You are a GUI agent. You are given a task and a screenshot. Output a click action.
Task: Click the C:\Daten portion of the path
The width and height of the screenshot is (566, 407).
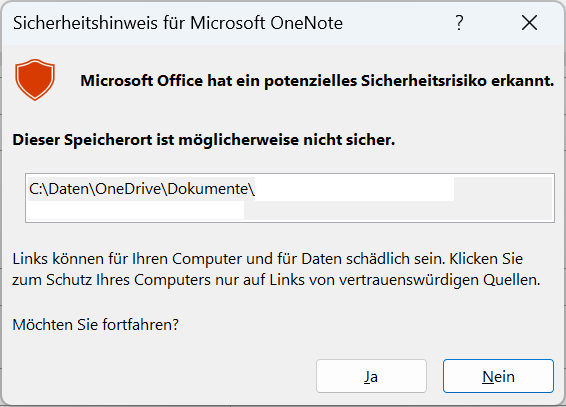[x=59, y=189]
